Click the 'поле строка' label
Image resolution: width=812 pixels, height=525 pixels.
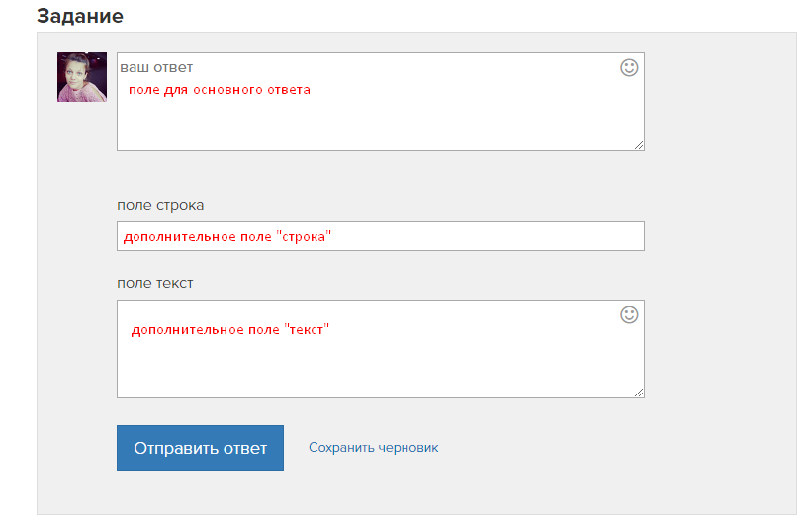point(160,205)
